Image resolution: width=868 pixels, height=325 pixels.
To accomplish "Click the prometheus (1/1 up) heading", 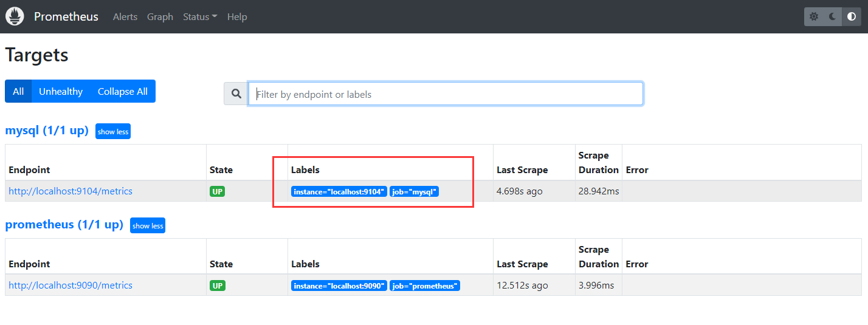I will (64, 225).
